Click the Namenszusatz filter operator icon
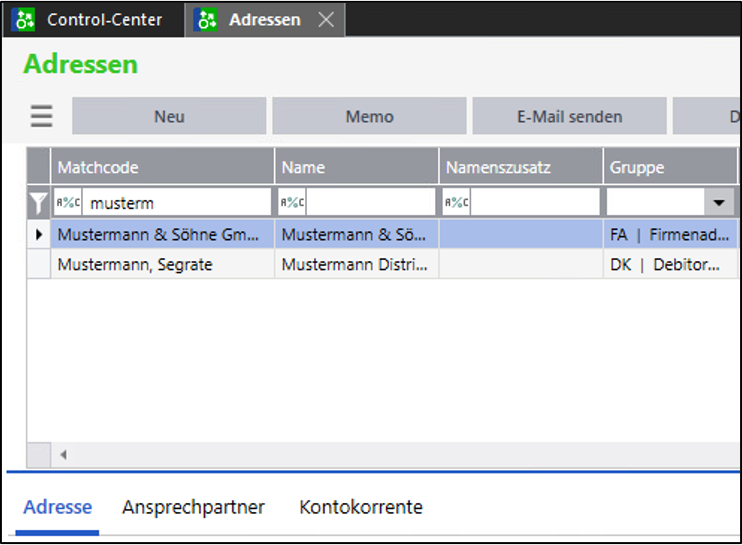Image resolution: width=742 pixels, height=545 pixels. [x=456, y=203]
